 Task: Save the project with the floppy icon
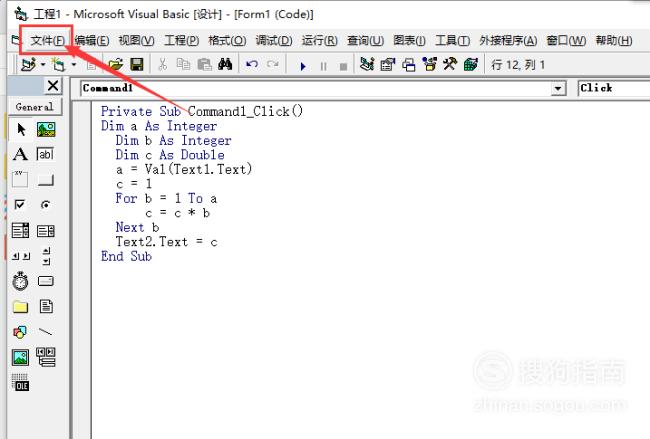click(137, 65)
